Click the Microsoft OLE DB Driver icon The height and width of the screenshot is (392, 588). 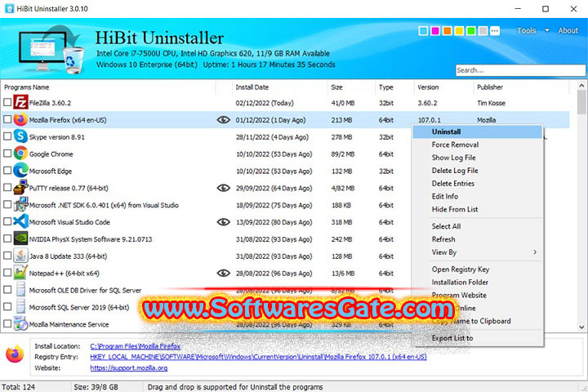(x=20, y=290)
